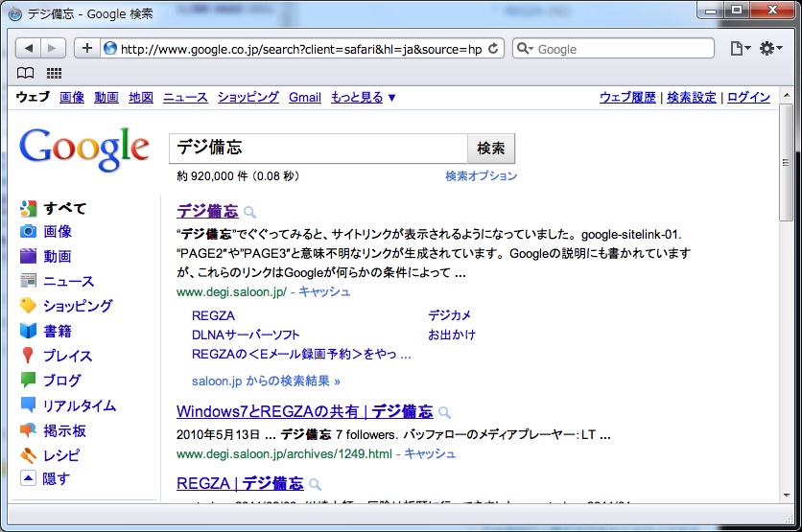Image resolution: width=802 pixels, height=532 pixels.
Task: Reload the page with the refresh icon
Action: [x=493, y=49]
